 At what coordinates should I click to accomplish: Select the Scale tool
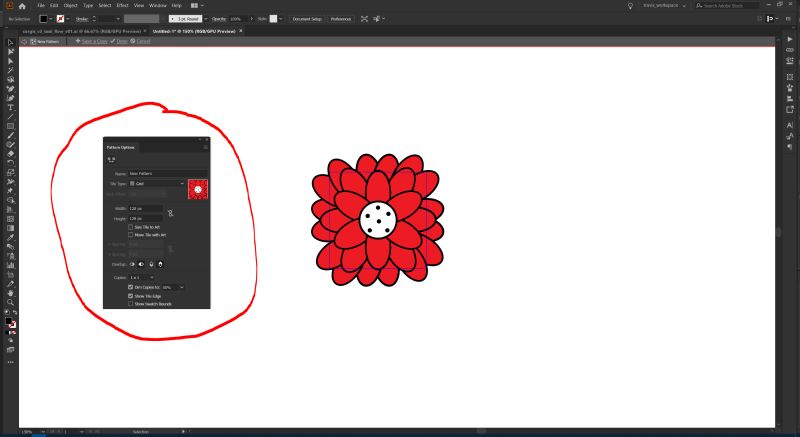(x=10, y=173)
